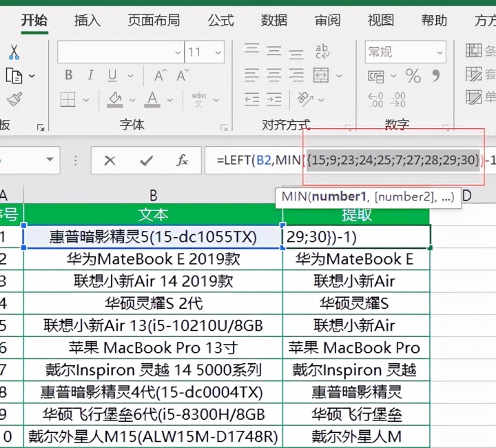This screenshot has height=448, width=496.
Task: Cancel formula entry with X
Action: (x=110, y=161)
